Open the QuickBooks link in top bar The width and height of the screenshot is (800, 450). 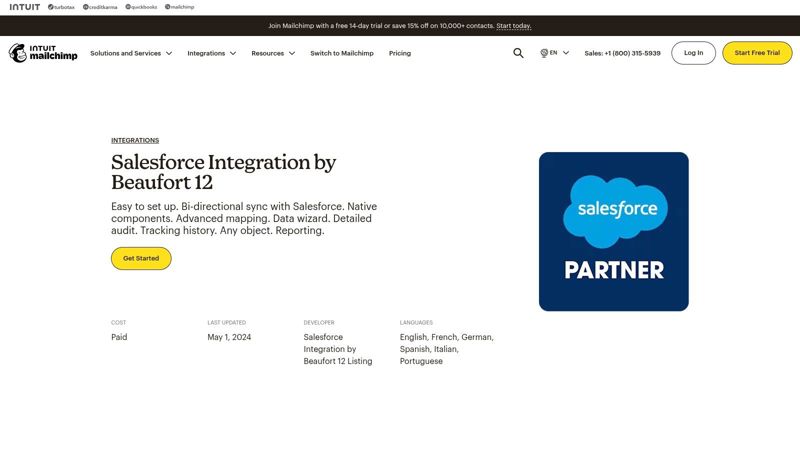[x=142, y=7]
